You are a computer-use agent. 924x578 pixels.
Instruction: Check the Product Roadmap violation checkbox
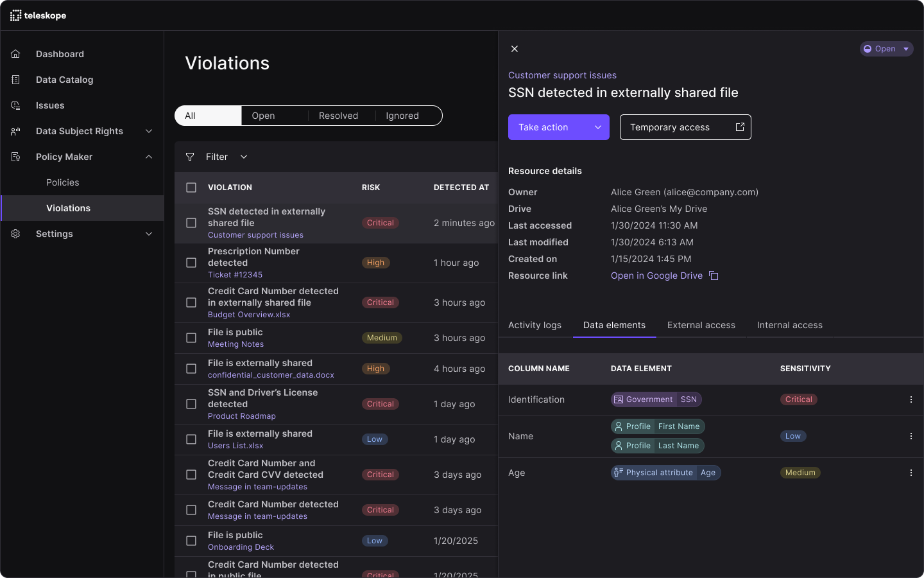(x=191, y=404)
